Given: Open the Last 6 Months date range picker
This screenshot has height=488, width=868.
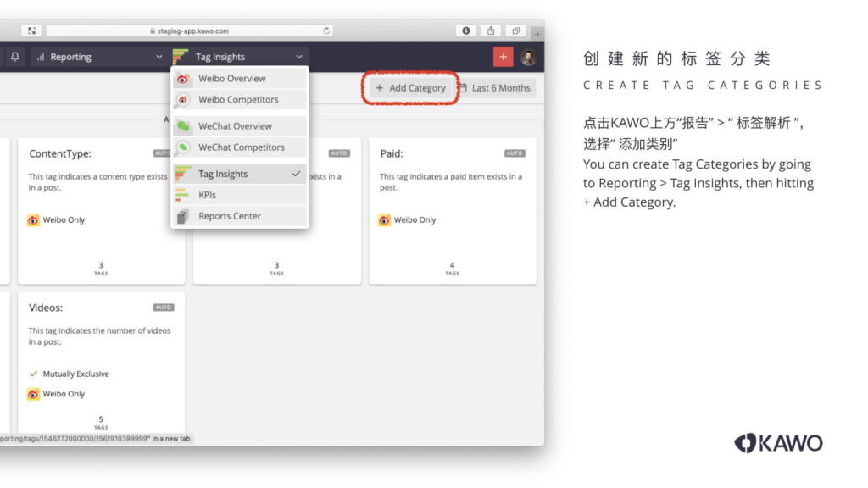Looking at the screenshot, I should tap(494, 88).
